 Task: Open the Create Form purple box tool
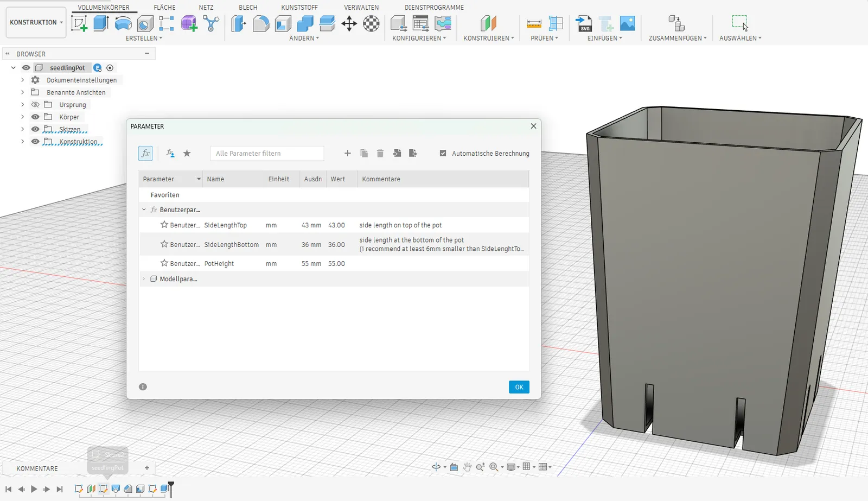pos(189,23)
